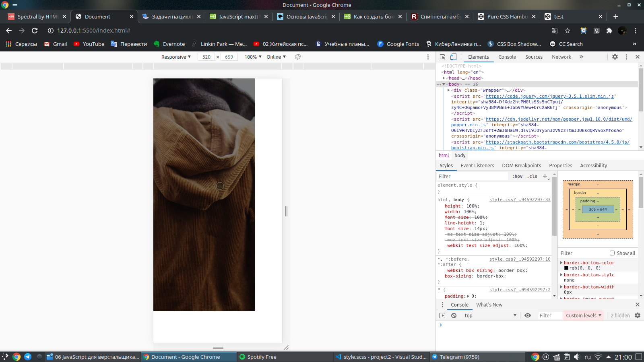Open the Accessibility pane
644x362 pixels.
coord(593,165)
